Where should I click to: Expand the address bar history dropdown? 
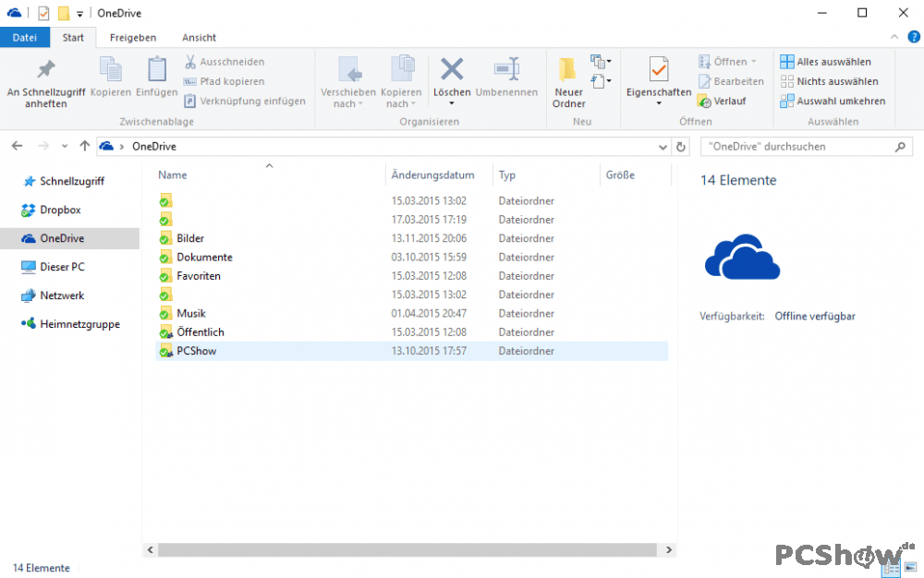[x=663, y=147]
